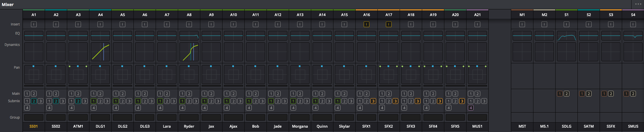Disable Submix 2 routing on track A3
Screen dimensions: 644x132
pyautogui.click(x=78, y=101)
